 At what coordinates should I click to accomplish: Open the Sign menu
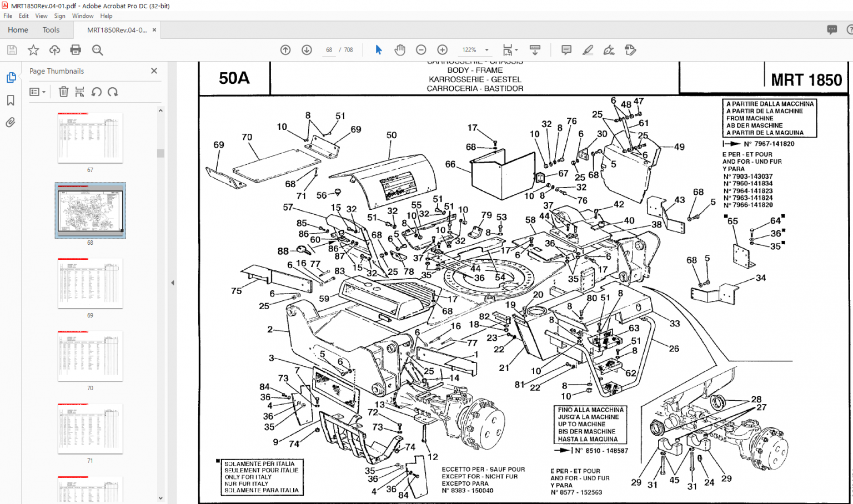coord(60,16)
